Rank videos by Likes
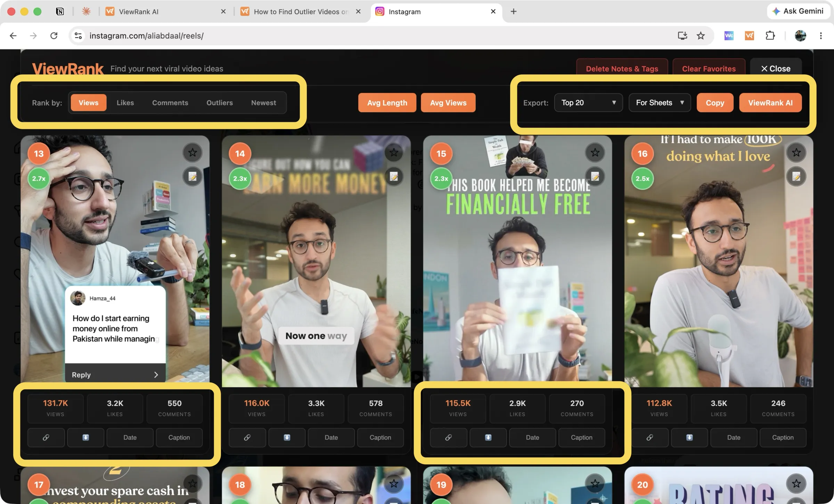The height and width of the screenshot is (504, 834). [125, 103]
